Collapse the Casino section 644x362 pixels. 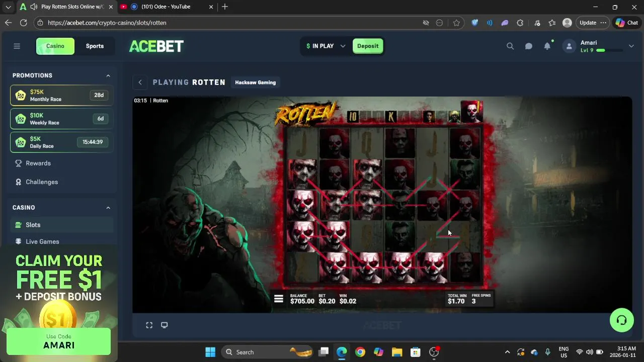[x=108, y=208]
